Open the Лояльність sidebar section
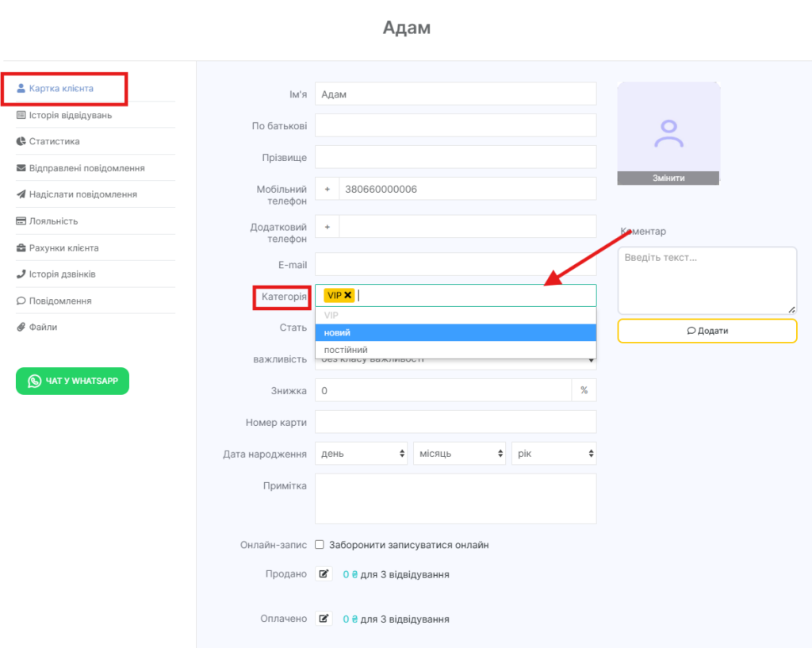812x648 pixels. pyautogui.click(x=53, y=221)
